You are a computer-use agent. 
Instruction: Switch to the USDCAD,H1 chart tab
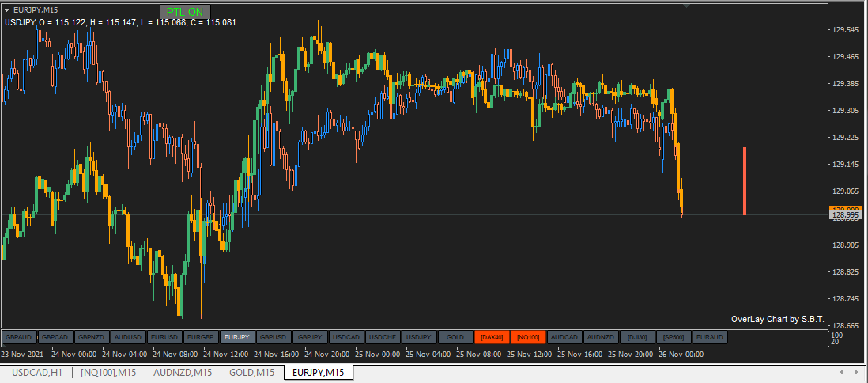[36, 373]
